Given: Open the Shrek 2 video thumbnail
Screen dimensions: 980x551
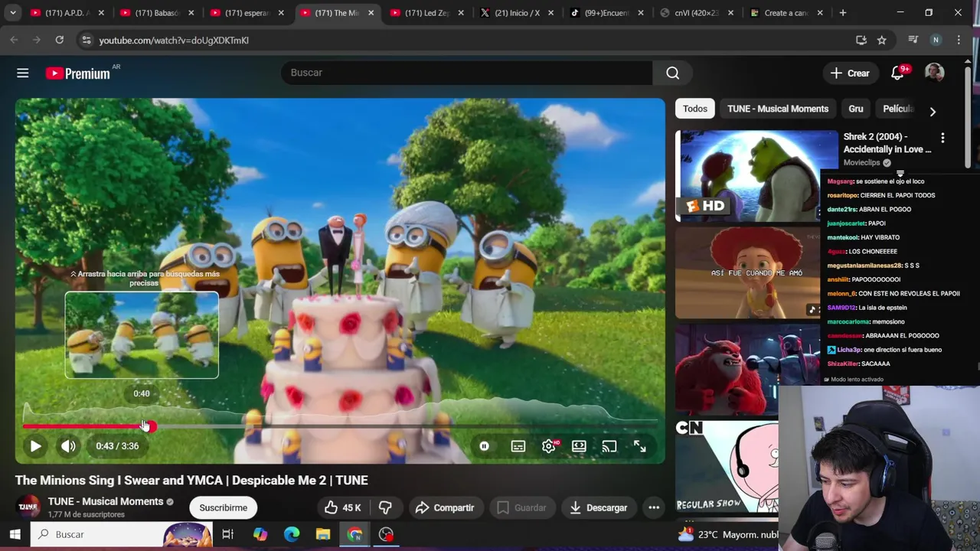Looking at the screenshot, I should point(757,176).
